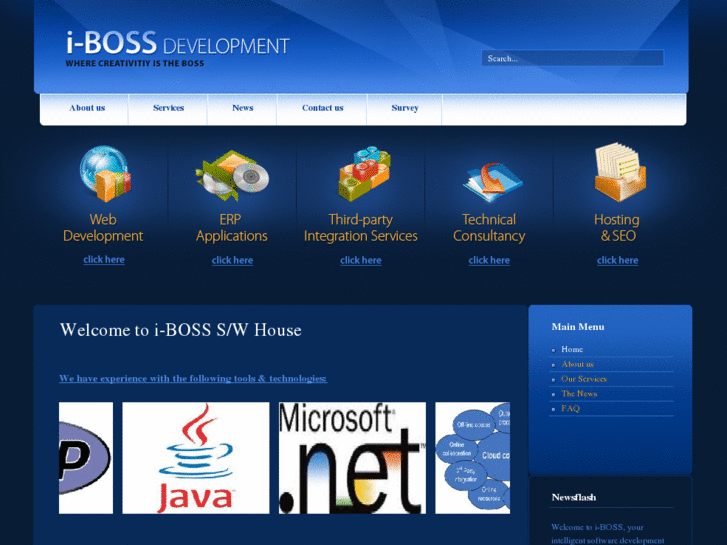
Task: Select About us in the Main Menu
Action: point(577,364)
